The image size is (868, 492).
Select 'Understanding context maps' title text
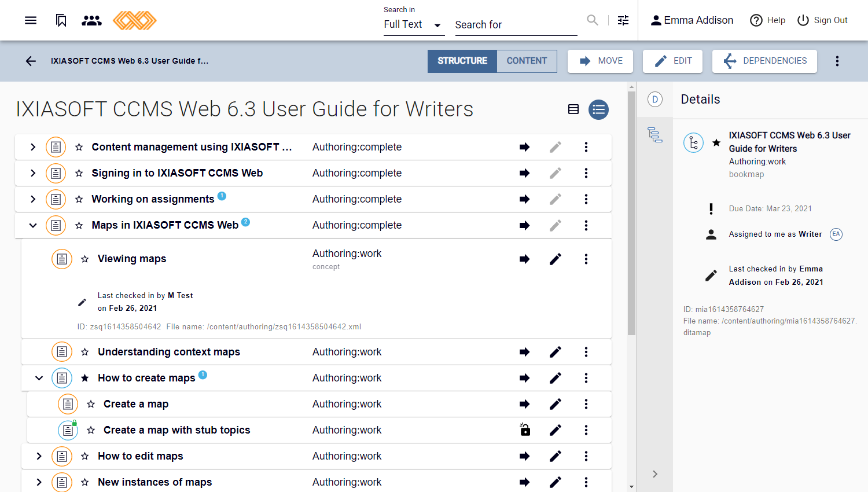tap(169, 352)
